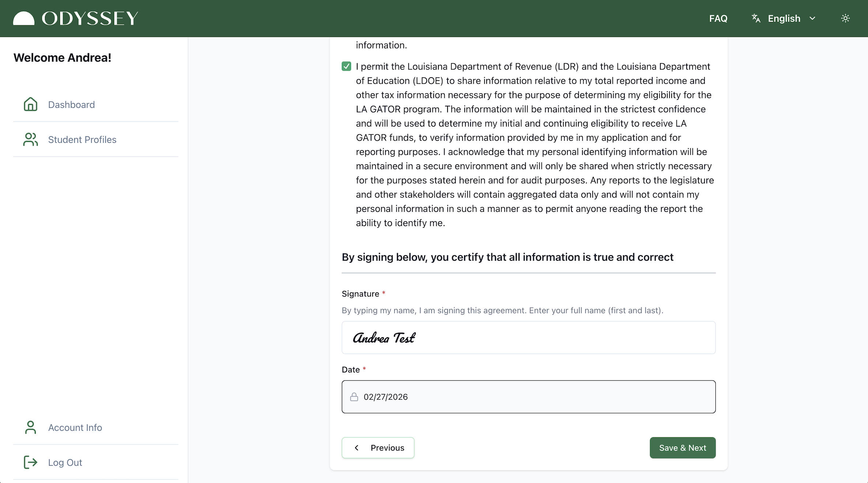
Task: Open the FAQ link
Action: [718, 18]
